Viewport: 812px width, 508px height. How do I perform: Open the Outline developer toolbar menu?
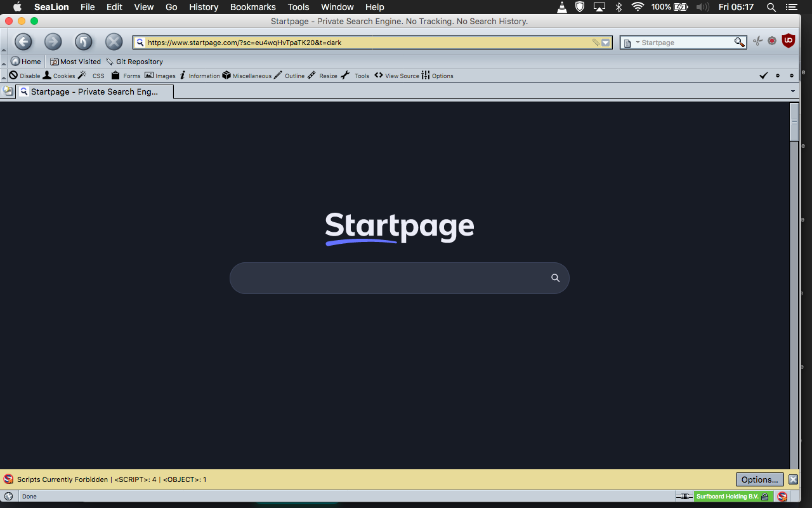[289, 76]
